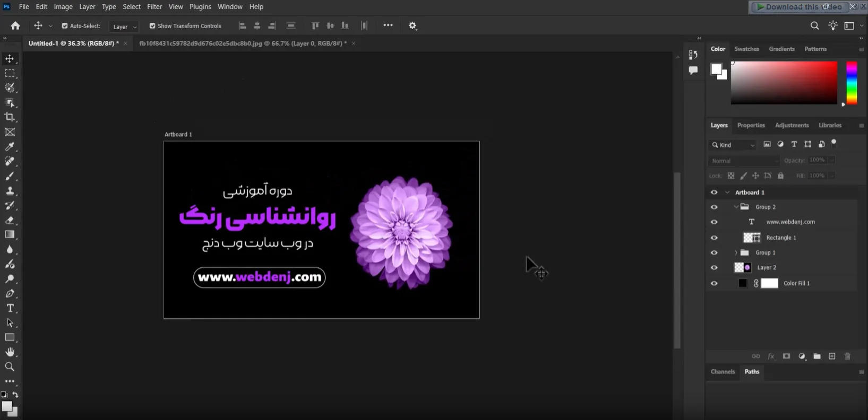Click the three-dots more options in options bar
The image size is (868, 420).
tap(388, 25)
